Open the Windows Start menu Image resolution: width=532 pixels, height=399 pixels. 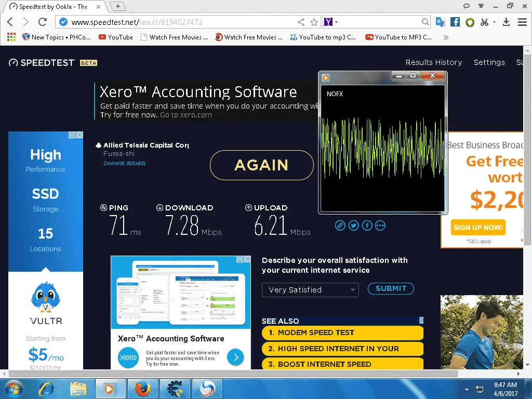click(x=13, y=389)
